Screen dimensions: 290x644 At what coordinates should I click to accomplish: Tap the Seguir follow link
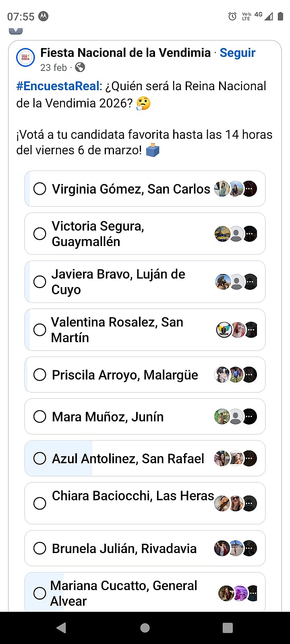[237, 53]
